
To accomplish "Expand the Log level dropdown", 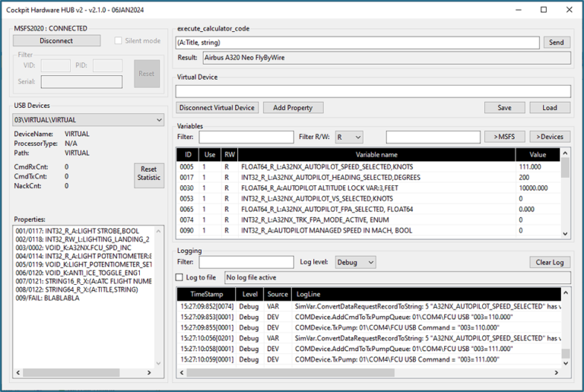I will [356, 262].
